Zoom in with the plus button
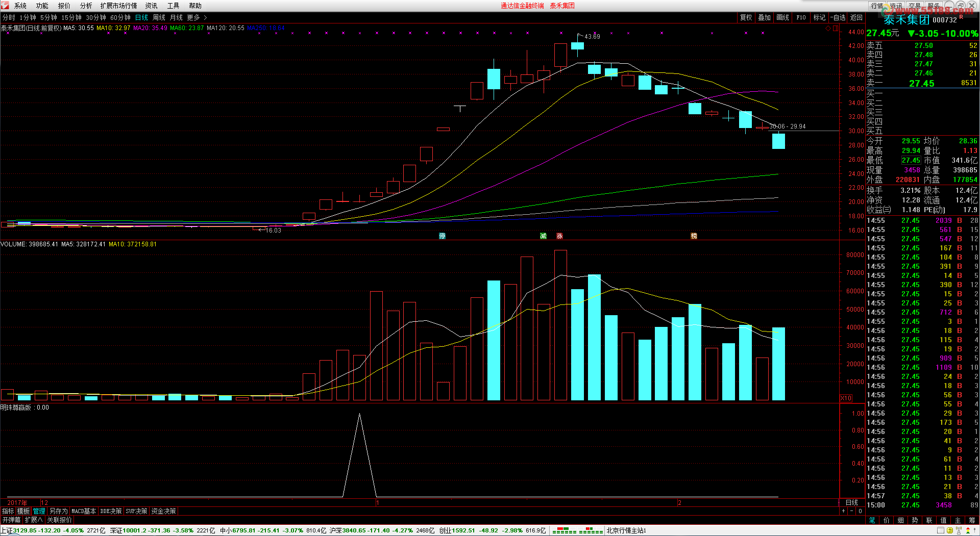 844,511
